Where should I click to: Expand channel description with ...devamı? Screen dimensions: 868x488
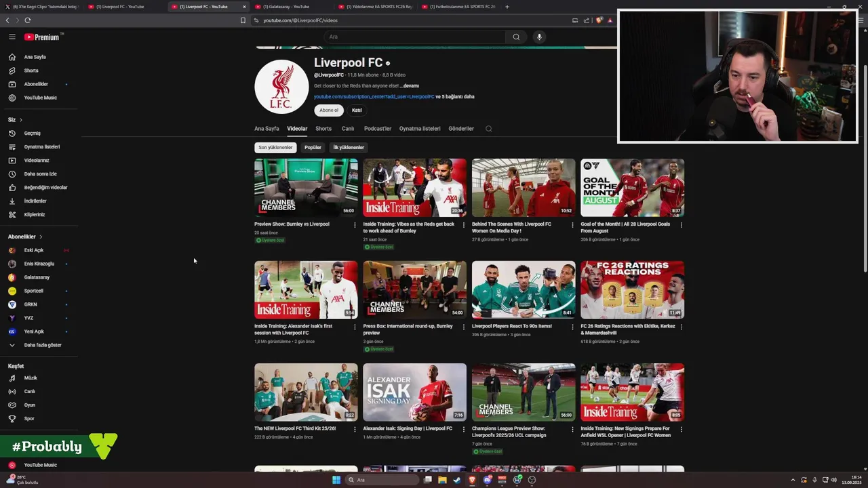point(410,86)
